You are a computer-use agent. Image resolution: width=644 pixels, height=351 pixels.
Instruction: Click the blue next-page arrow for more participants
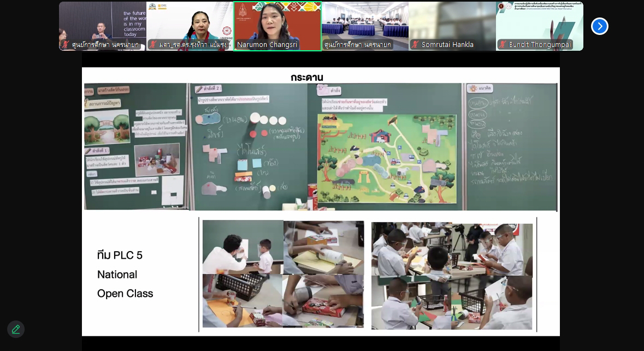(599, 26)
